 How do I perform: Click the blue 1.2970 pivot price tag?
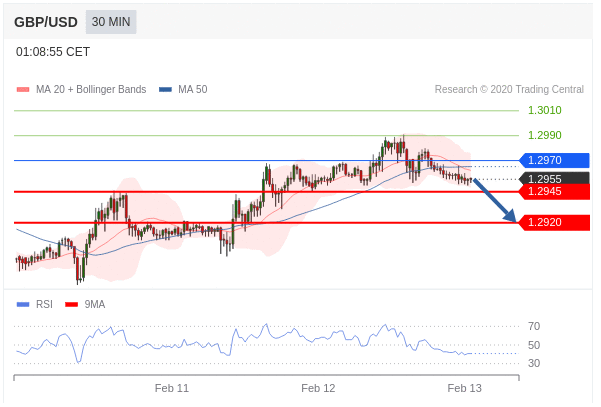coord(554,161)
